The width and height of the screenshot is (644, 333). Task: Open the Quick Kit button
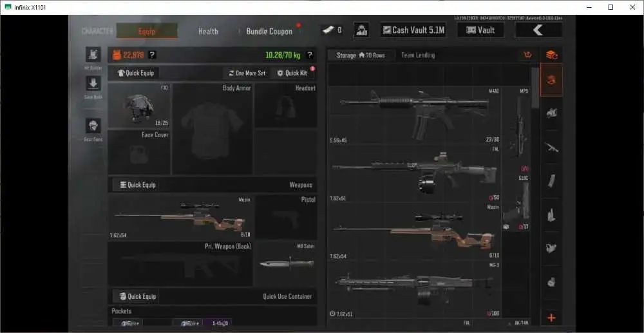(292, 73)
